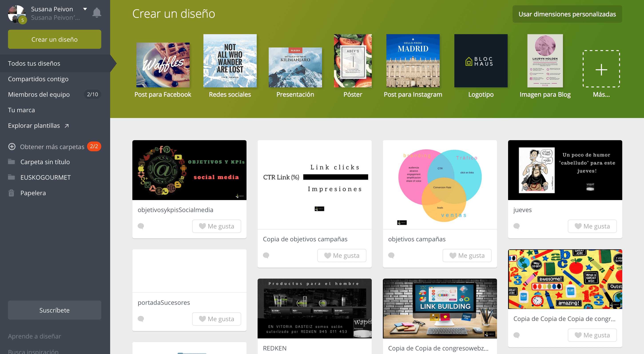Expand Explorar plantillas section link
644x354 pixels.
click(38, 126)
